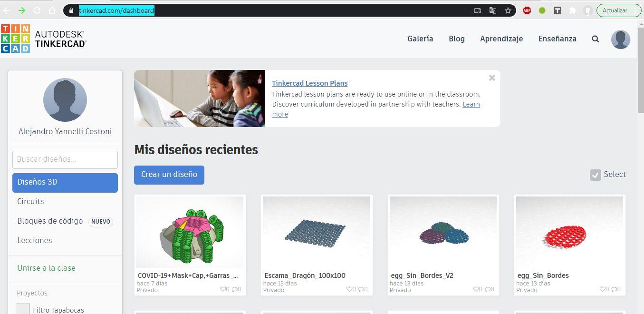
Task: Open the Blog menu item
Action: pyautogui.click(x=457, y=39)
